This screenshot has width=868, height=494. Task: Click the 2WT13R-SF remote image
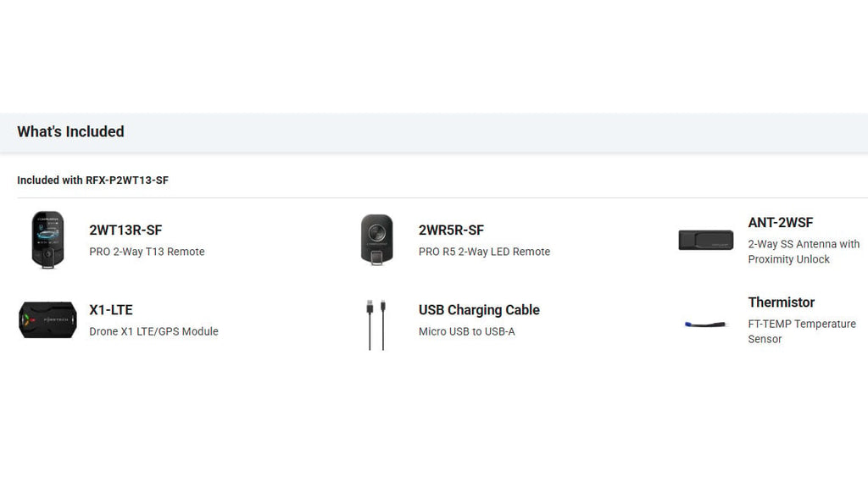47,240
